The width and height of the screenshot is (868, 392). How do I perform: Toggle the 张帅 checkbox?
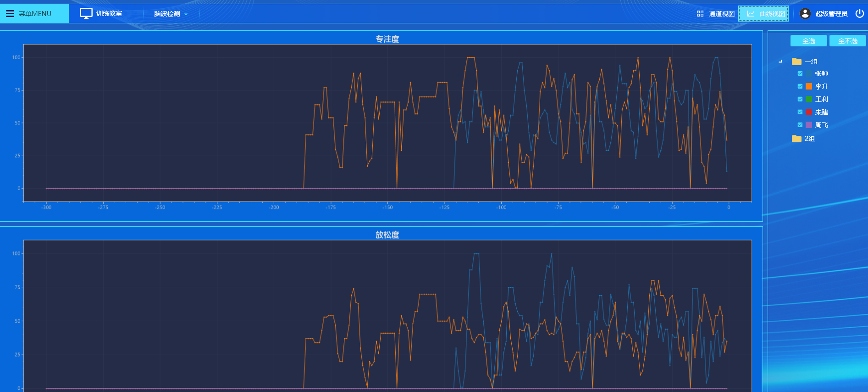(800, 73)
